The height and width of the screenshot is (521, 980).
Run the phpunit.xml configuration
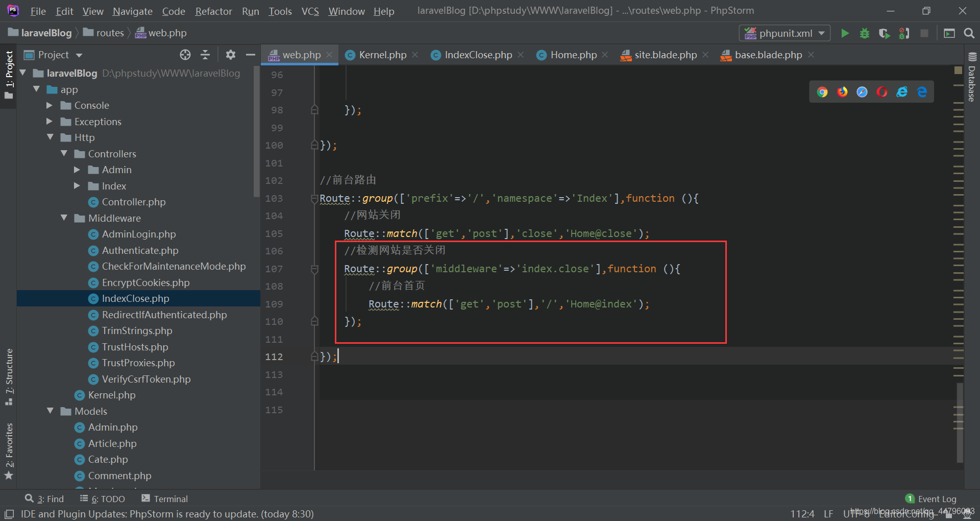tap(845, 33)
